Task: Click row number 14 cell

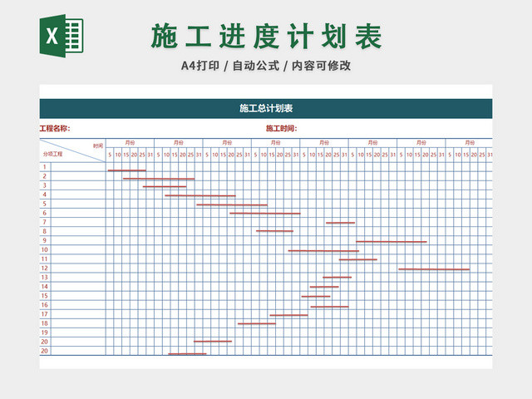Action: pos(45,286)
